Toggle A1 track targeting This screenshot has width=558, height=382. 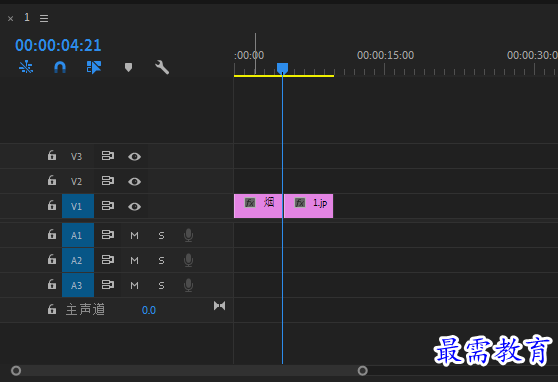tap(78, 235)
